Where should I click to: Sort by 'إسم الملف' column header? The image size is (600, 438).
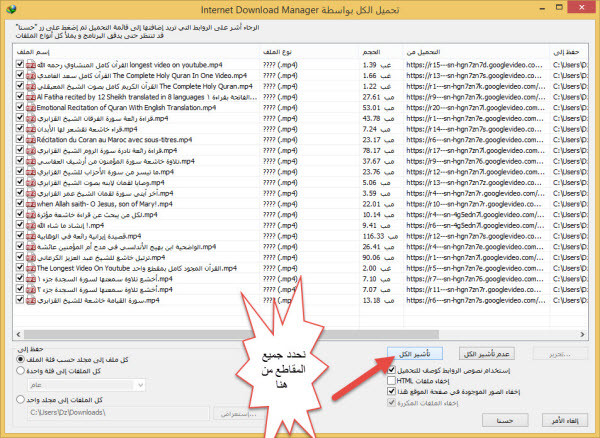pos(136,52)
